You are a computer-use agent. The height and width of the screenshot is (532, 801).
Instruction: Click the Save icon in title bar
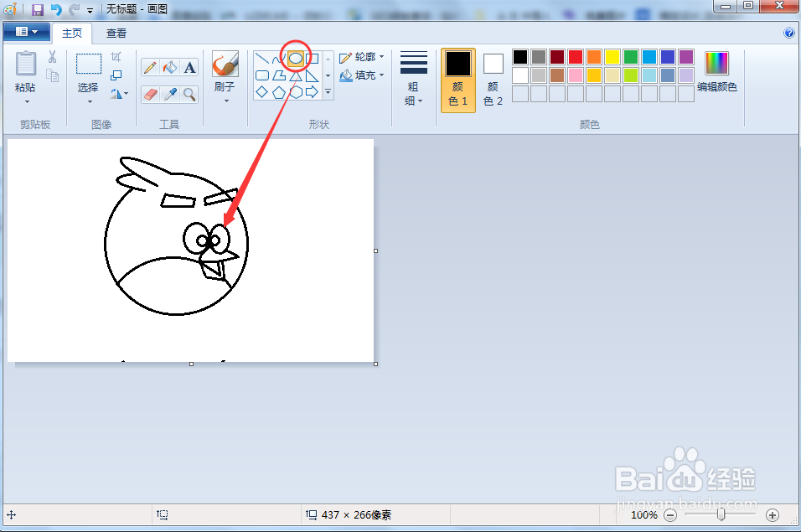coord(38,9)
